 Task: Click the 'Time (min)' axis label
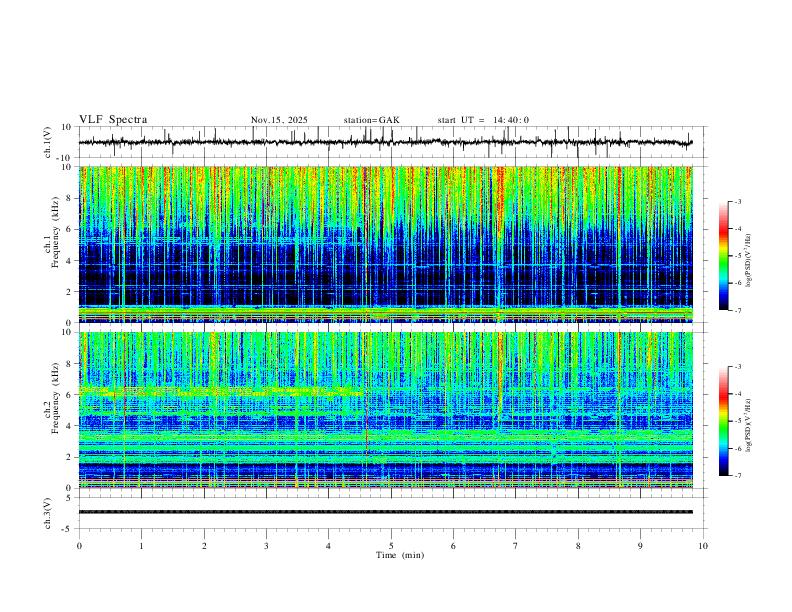click(x=400, y=555)
